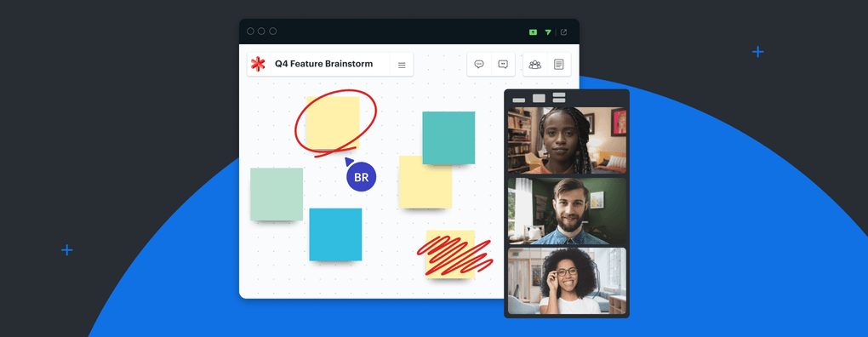868x337 pixels.
Task: Click the green pointer arrow icon
Action: (548, 32)
